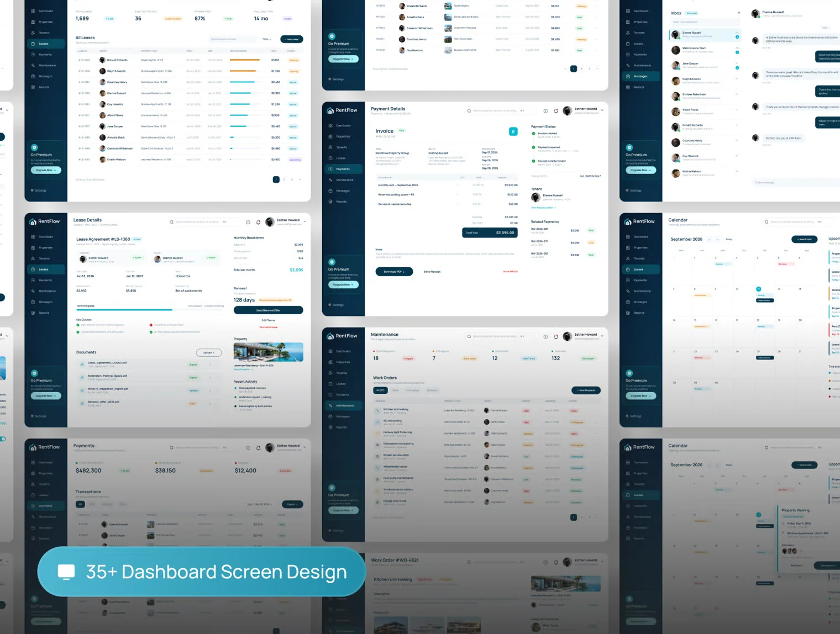Select Payments item in Payment Details sidebar
Image resolution: width=840 pixels, height=634 pixels.
point(343,169)
